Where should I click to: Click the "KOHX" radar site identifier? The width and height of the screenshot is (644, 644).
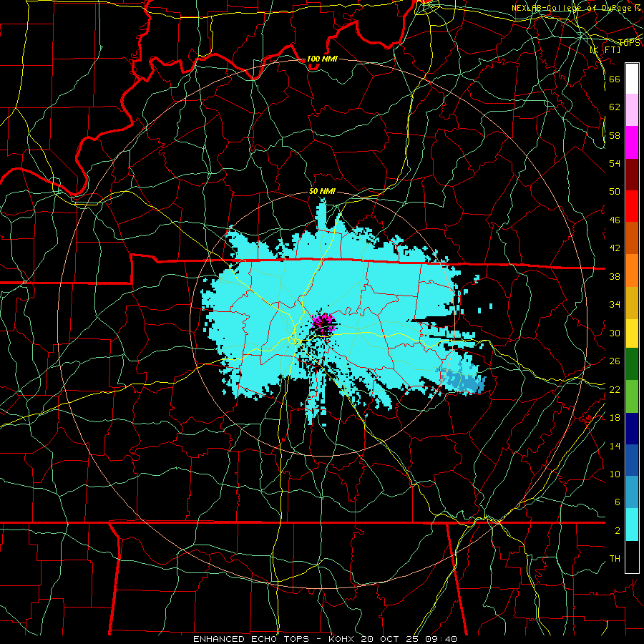(343, 639)
